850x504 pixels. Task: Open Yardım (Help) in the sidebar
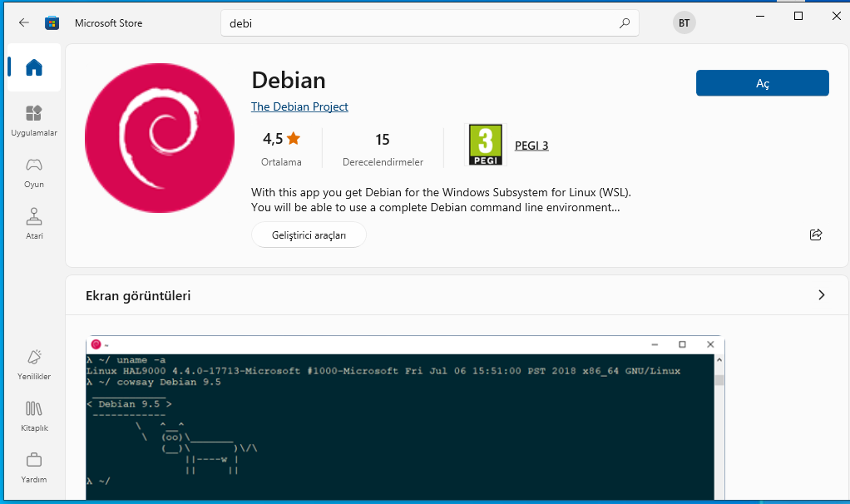click(x=33, y=467)
